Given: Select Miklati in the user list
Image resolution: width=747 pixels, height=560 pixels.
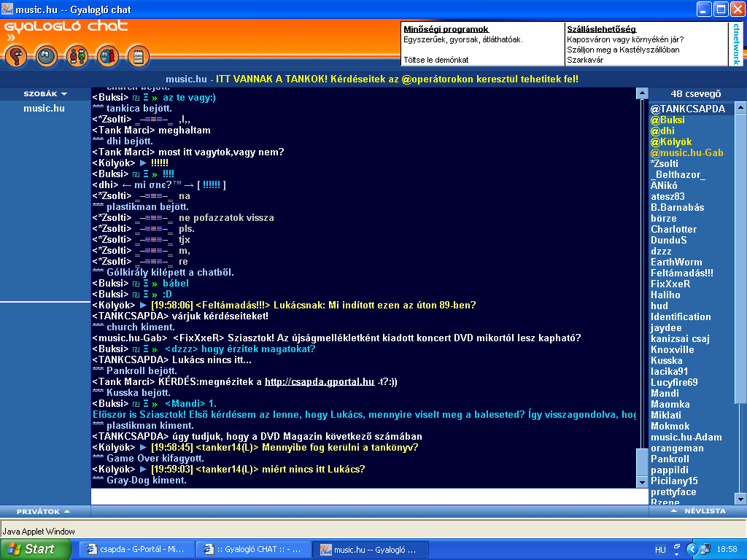Looking at the screenshot, I should (666, 416).
